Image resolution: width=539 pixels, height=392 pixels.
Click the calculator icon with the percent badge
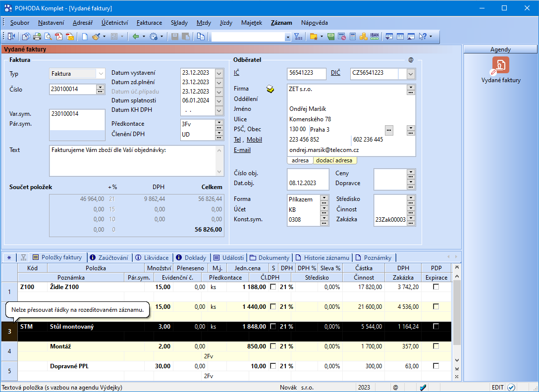tap(342, 37)
